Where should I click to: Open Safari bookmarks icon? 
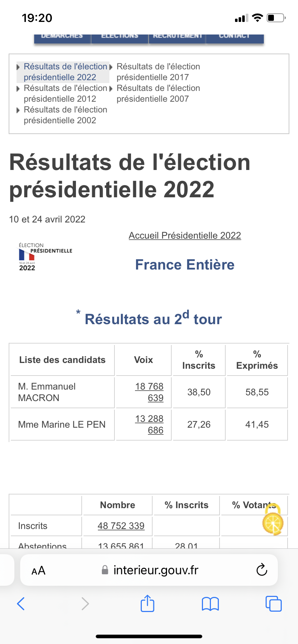pos(210,604)
